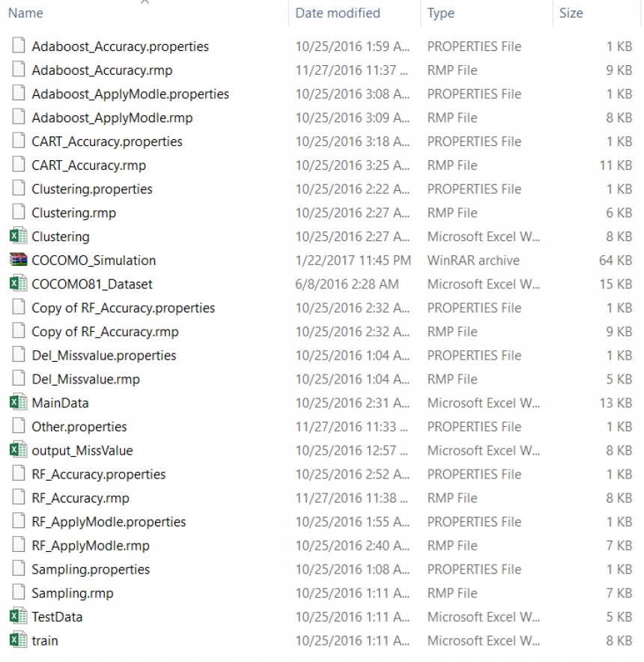Select the file name Adaboost_Accuracy.rmp

click(102, 70)
